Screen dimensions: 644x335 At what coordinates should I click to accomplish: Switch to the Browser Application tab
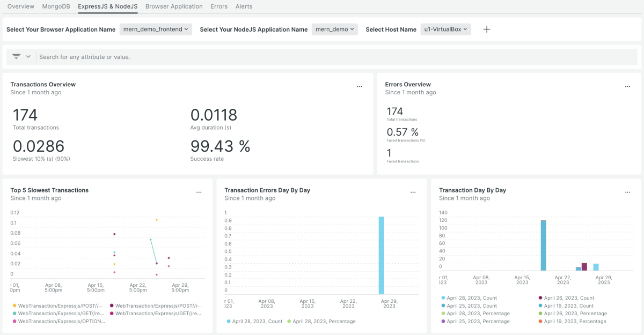174,6
